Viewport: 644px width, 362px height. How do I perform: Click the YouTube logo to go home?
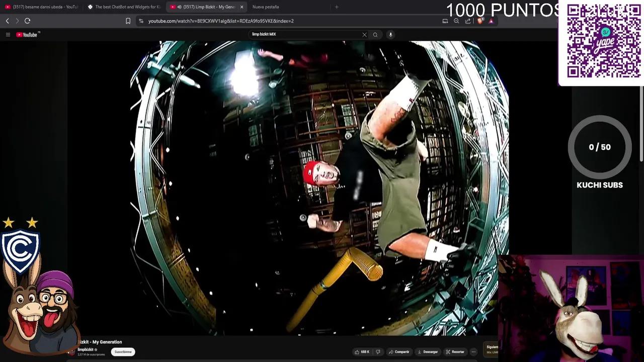tap(27, 35)
